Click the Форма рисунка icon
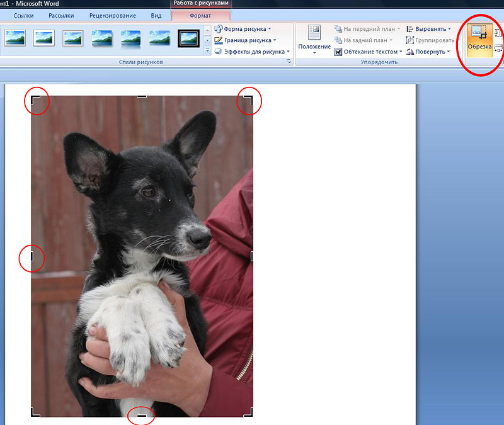The image size is (504, 425). pyautogui.click(x=219, y=29)
